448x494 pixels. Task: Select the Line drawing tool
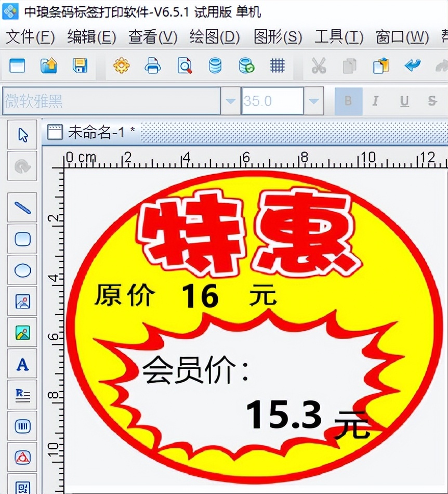coord(23,208)
